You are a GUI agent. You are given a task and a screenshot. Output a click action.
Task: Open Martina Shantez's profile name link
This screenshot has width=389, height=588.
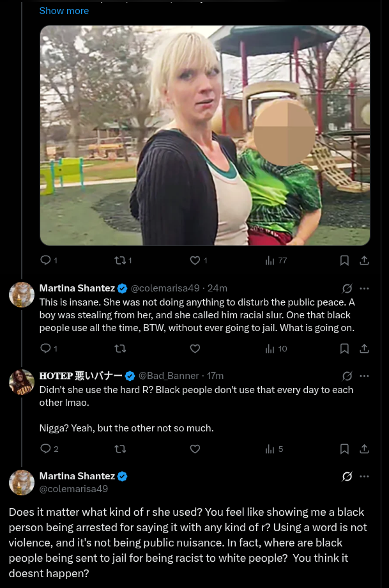77,288
